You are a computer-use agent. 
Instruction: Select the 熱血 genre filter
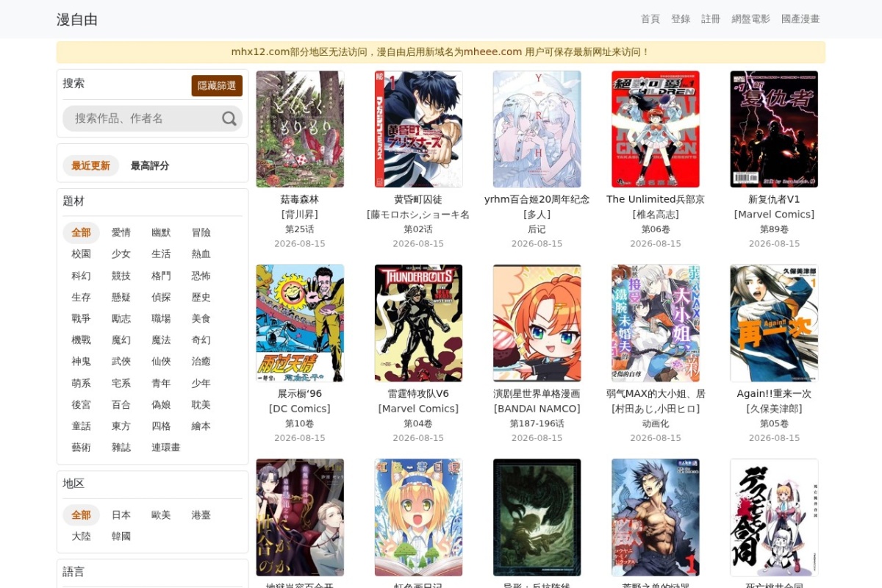201,254
